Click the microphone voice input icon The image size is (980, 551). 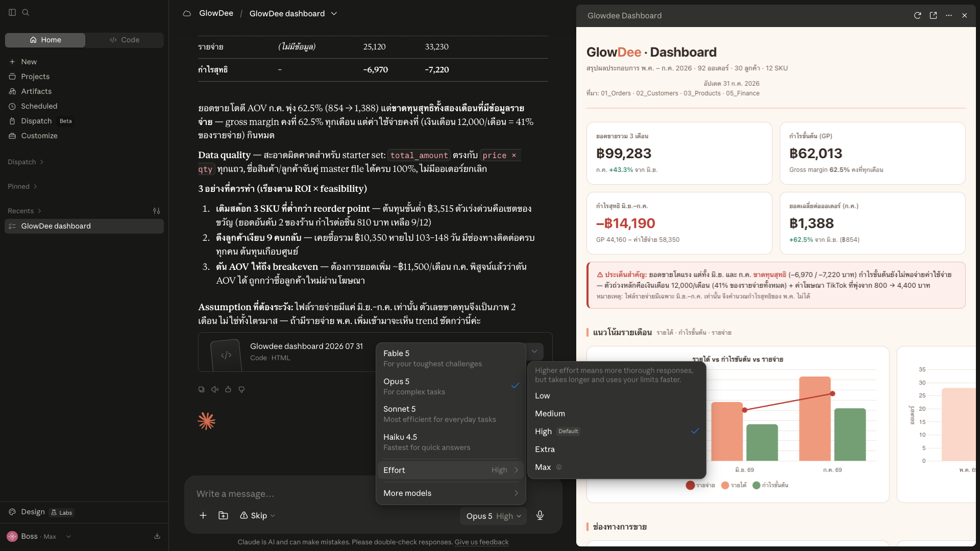(x=540, y=516)
